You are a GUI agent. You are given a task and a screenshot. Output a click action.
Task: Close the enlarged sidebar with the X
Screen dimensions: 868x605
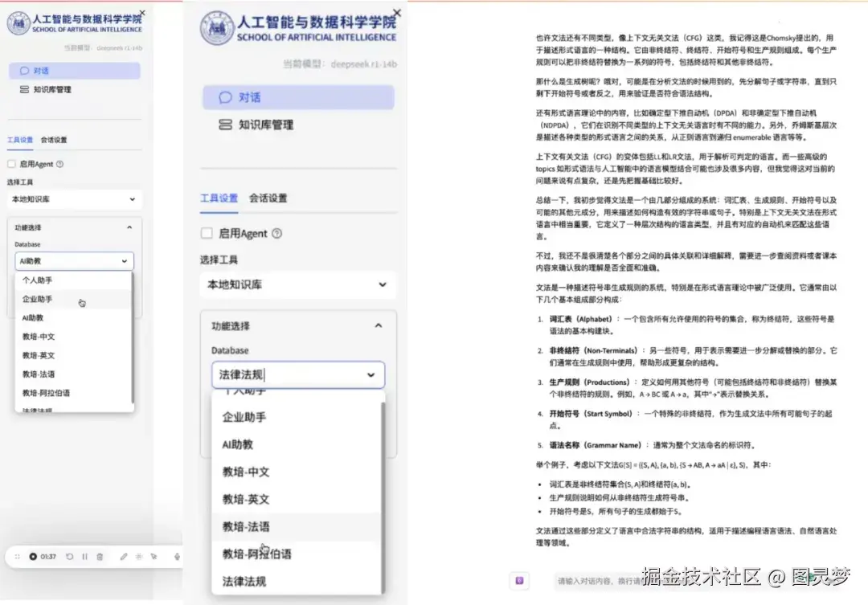(x=396, y=13)
